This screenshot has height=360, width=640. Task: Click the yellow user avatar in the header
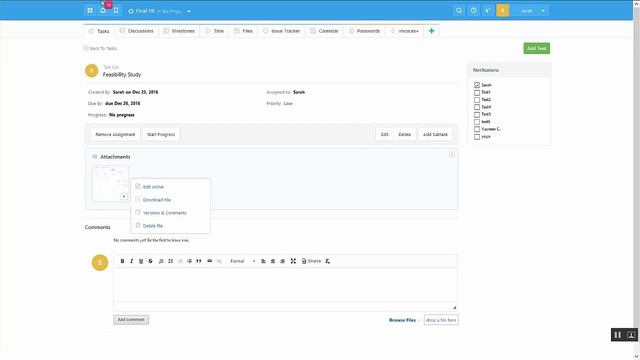[502, 11]
